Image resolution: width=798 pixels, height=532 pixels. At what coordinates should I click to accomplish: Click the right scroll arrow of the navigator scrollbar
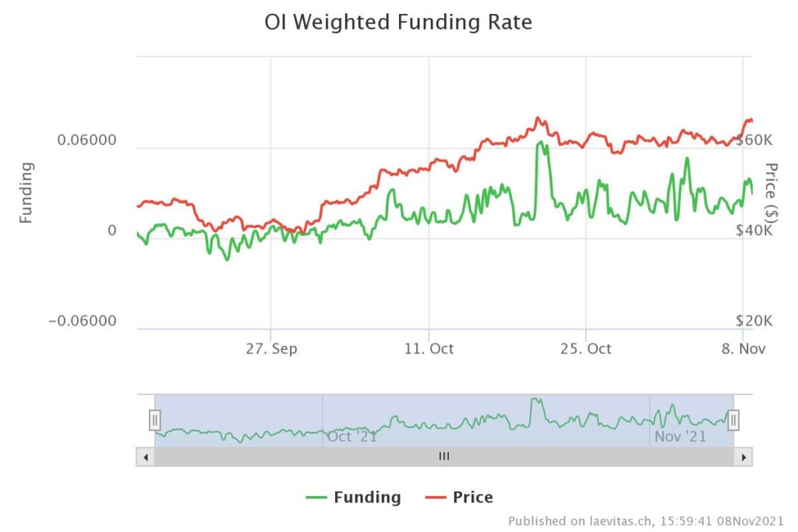click(x=744, y=456)
